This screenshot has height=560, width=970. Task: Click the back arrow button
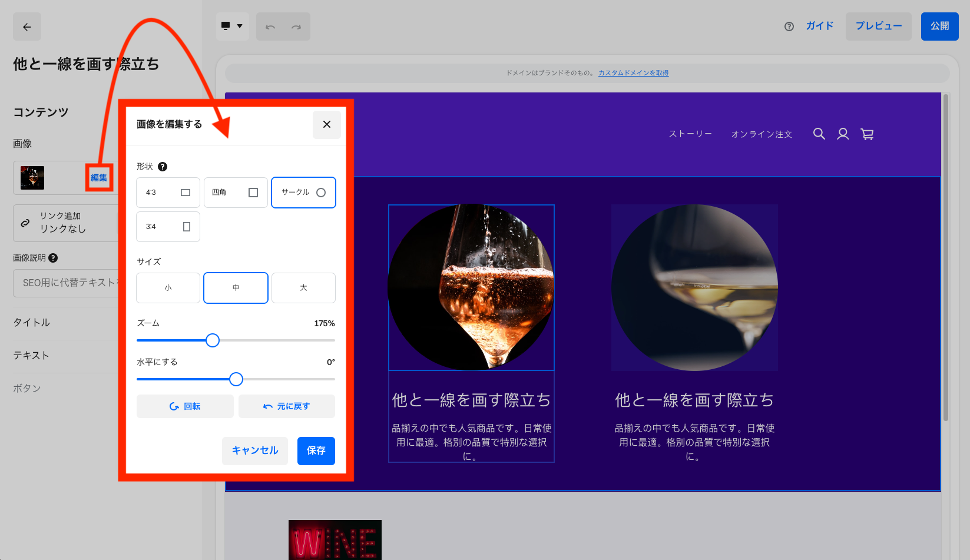pos(27,26)
